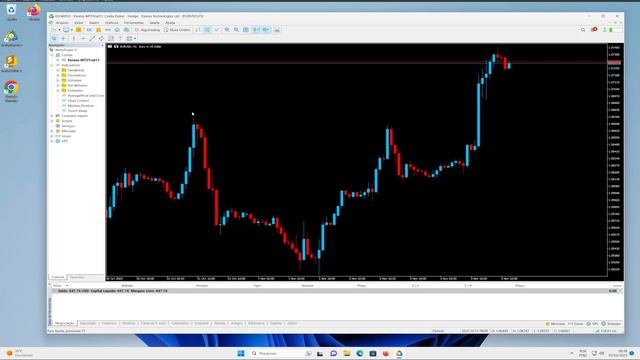The image size is (640, 360).
Task: Open the Mercado button in toolbox footer
Action: 556,324
